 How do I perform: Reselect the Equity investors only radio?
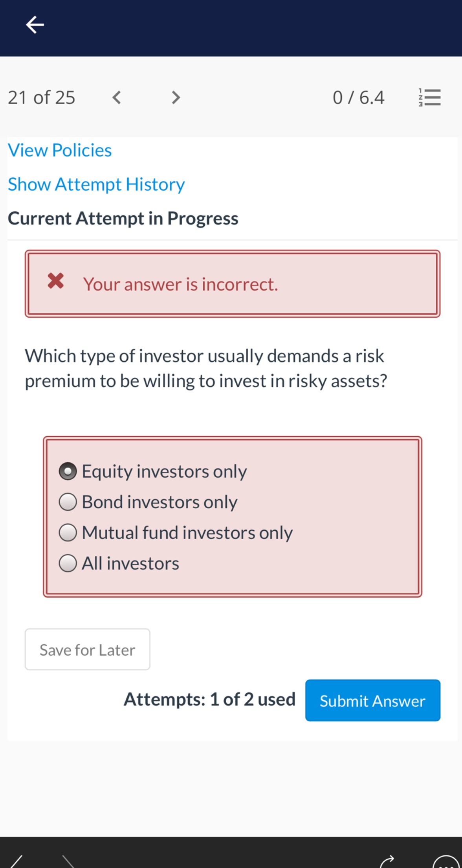[68, 471]
